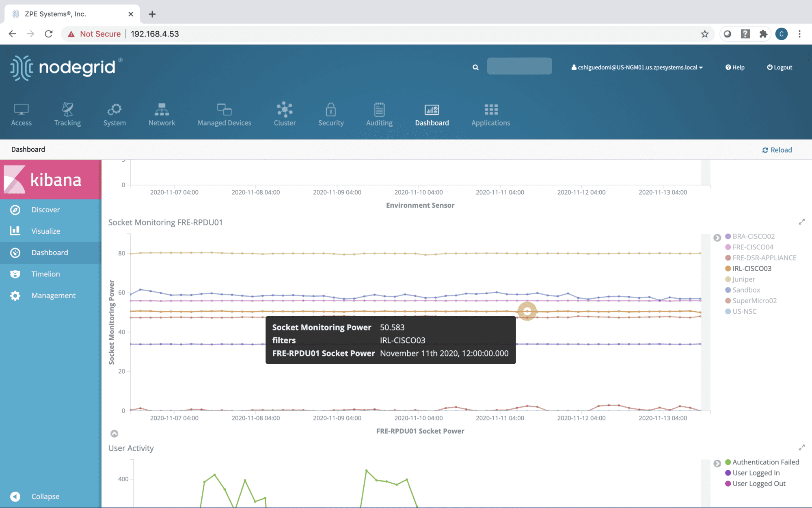812x508 pixels.
Task: Expand Socket Monitoring panel to fullscreen
Action: point(801,222)
